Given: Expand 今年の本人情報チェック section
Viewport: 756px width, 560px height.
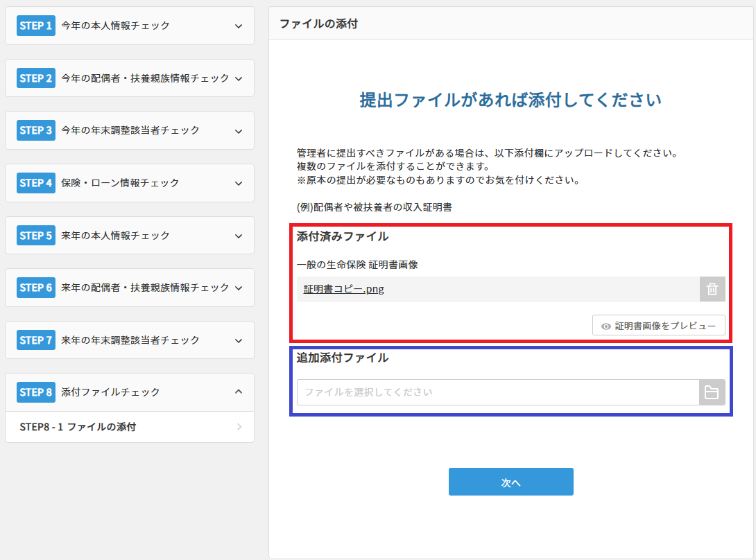Looking at the screenshot, I should coord(129,26).
